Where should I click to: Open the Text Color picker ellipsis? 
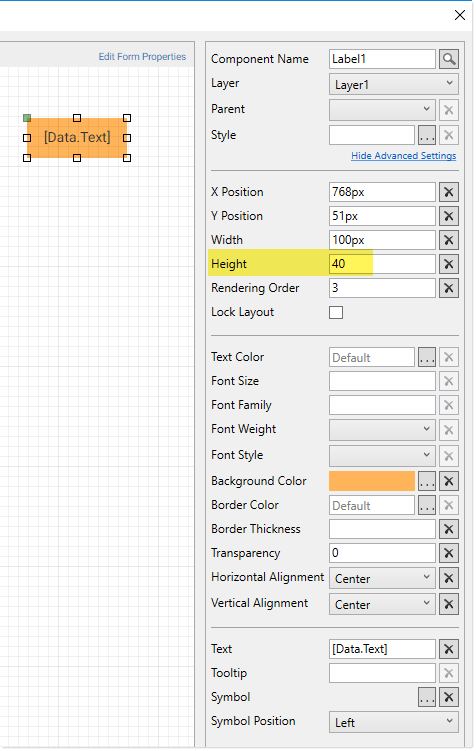pos(427,357)
